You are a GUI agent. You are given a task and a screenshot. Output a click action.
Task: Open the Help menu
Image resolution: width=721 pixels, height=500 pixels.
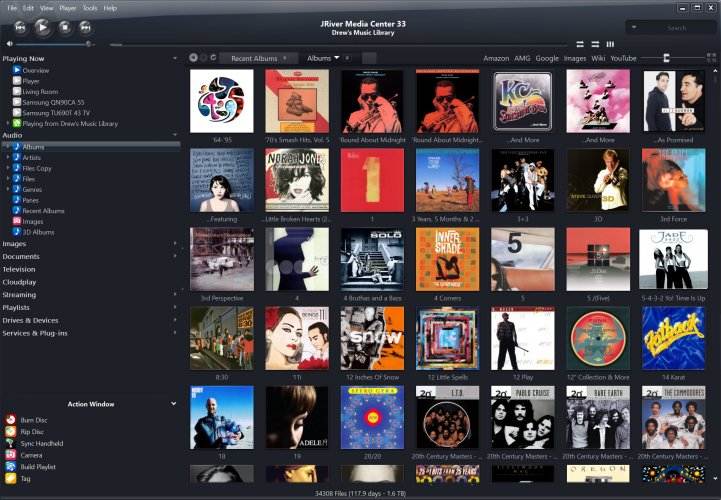tap(110, 8)
